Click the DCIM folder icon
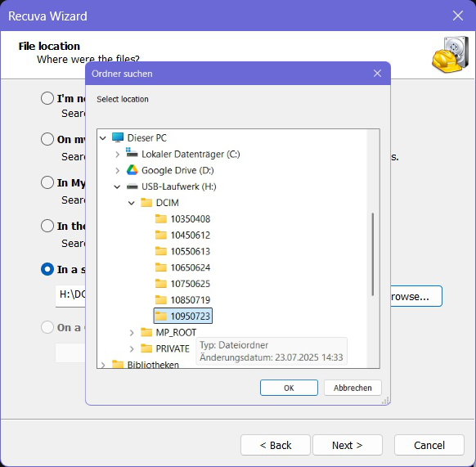 click(146, 202)
